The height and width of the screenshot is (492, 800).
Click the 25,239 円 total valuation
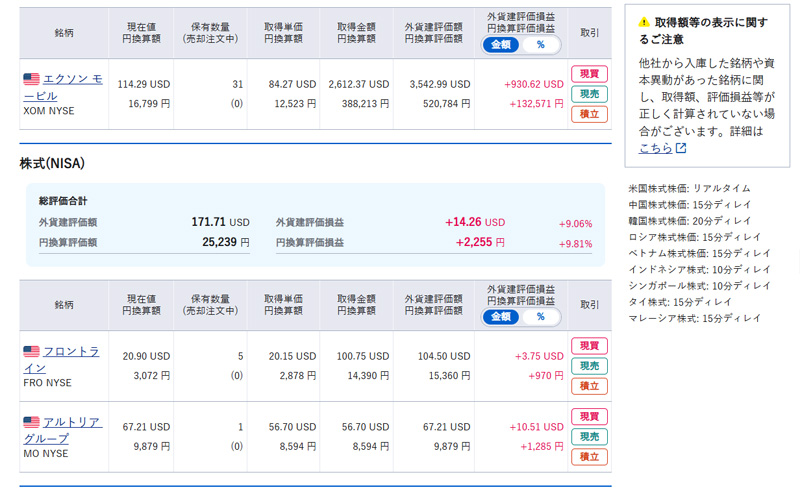[x=226, y=242]
